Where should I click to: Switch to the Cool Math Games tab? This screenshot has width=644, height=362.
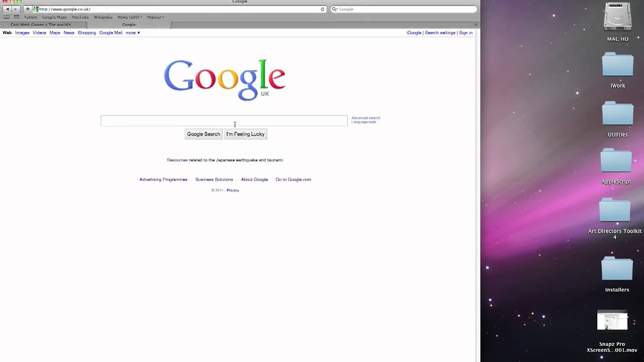point(43,25)
